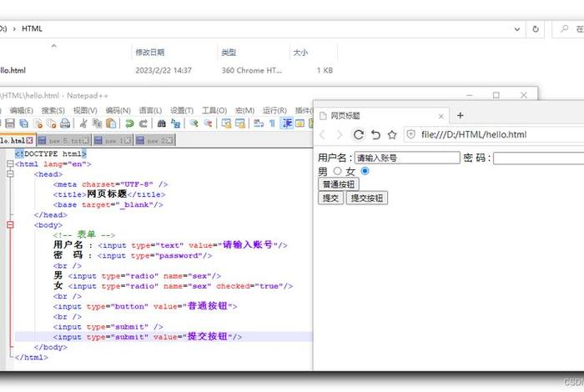Open the 搜索(S) menu
This screenshot has width=584, height=392.
pyautogui.click(x=53, y=111)
